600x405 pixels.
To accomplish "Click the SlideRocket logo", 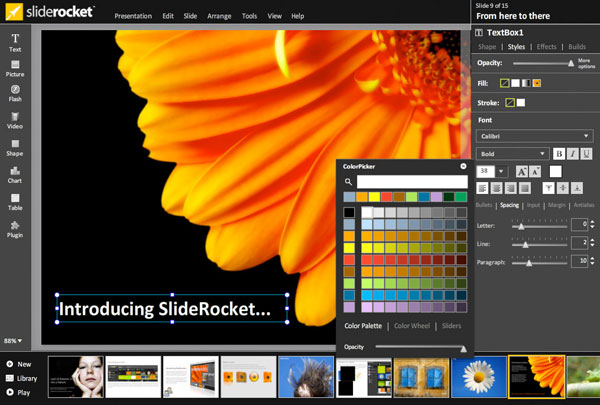I will (x=50, y=12).
